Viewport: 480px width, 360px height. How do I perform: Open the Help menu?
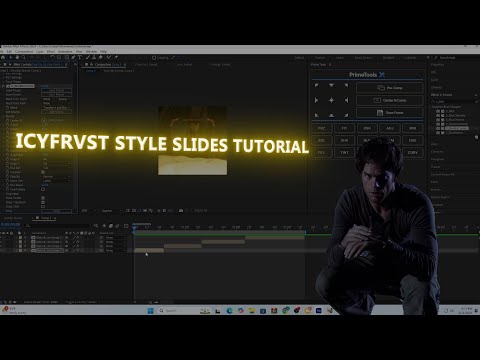(x=103, y=52)
